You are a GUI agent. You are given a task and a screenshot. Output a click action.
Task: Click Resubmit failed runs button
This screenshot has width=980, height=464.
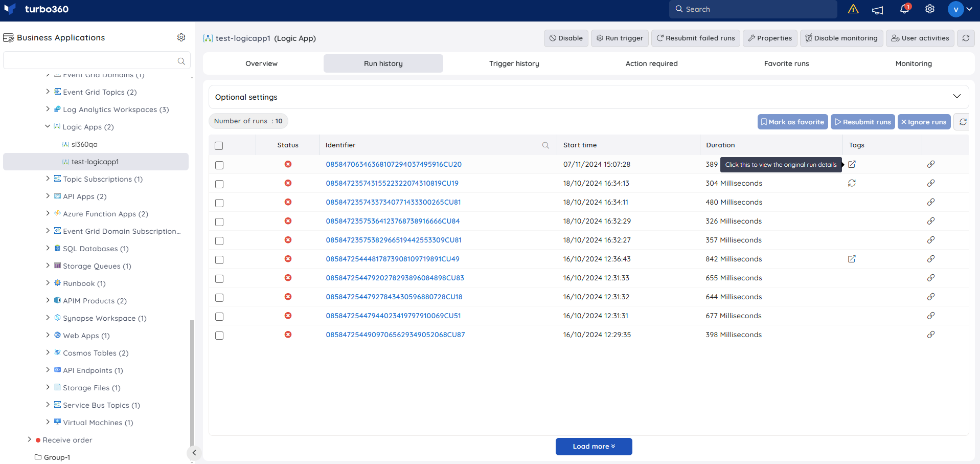tap(695, 38)
